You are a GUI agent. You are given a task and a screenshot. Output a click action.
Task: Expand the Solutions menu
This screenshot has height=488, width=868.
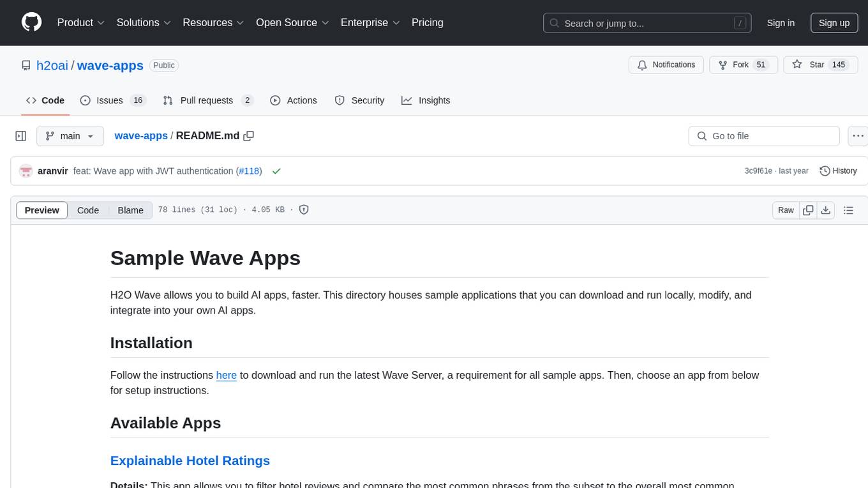(144, 22)
